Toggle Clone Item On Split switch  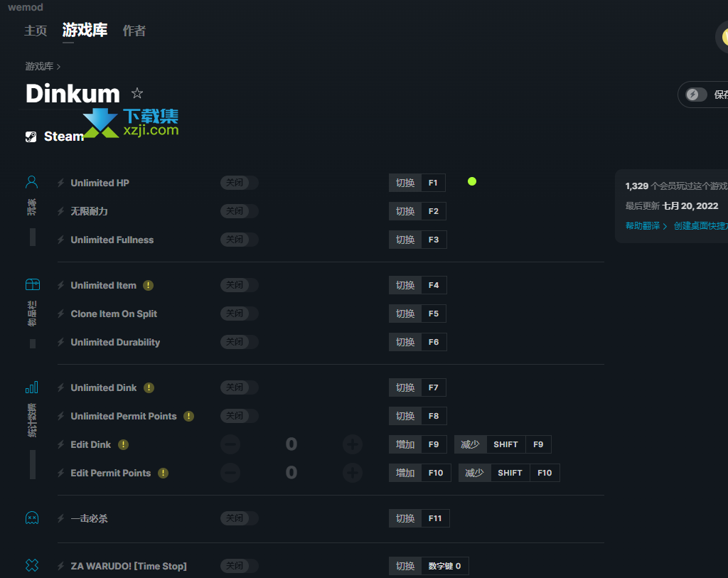[239, 314]
